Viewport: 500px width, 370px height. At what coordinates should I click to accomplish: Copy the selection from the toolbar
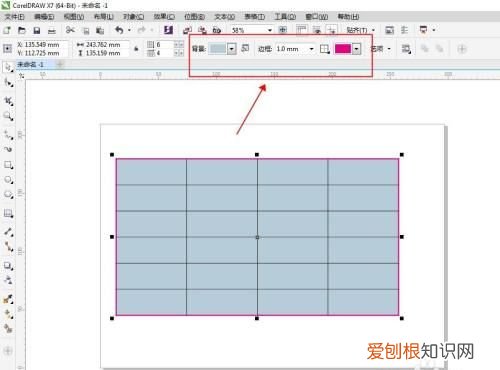[86, 31]
